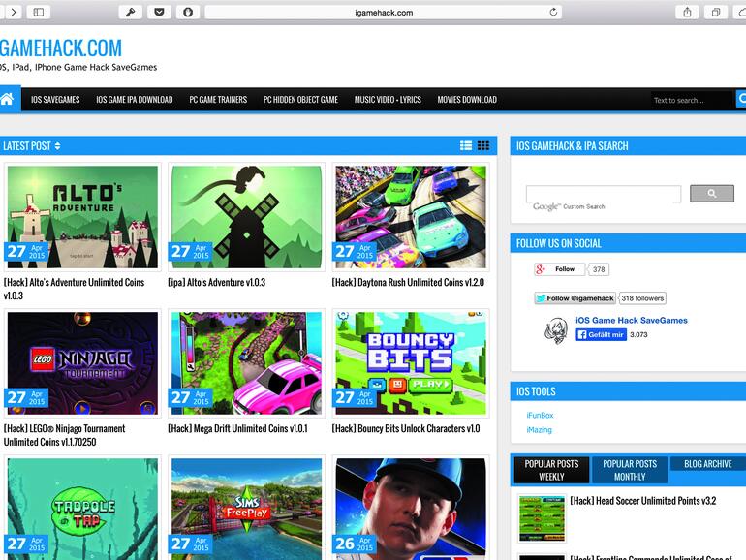
Task: Click the 'Text to search...' field
Action: coord(693,100)
